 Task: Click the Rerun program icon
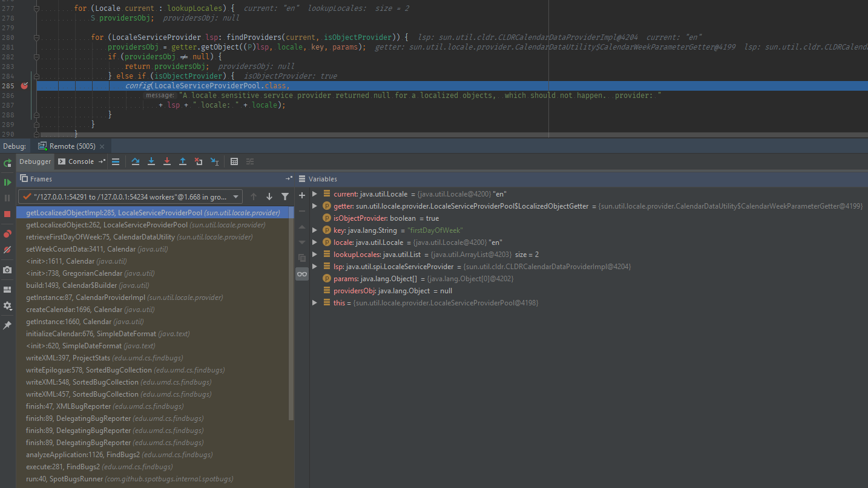click(x=8, y=163)
